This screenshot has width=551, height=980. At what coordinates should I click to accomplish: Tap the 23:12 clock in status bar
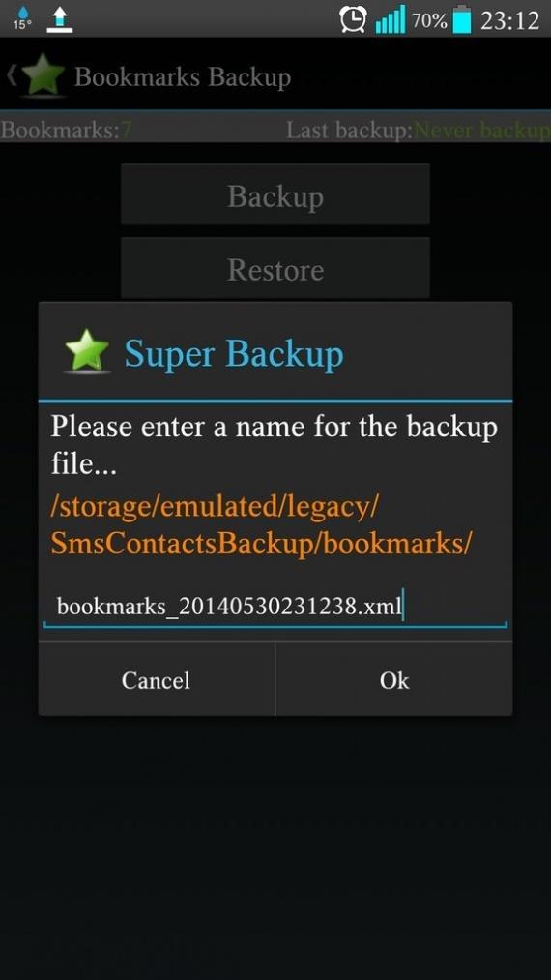tap(509, 20)
